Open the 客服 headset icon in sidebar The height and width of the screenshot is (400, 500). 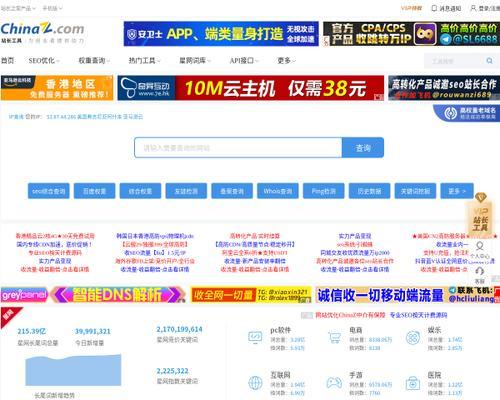[480, 271]
